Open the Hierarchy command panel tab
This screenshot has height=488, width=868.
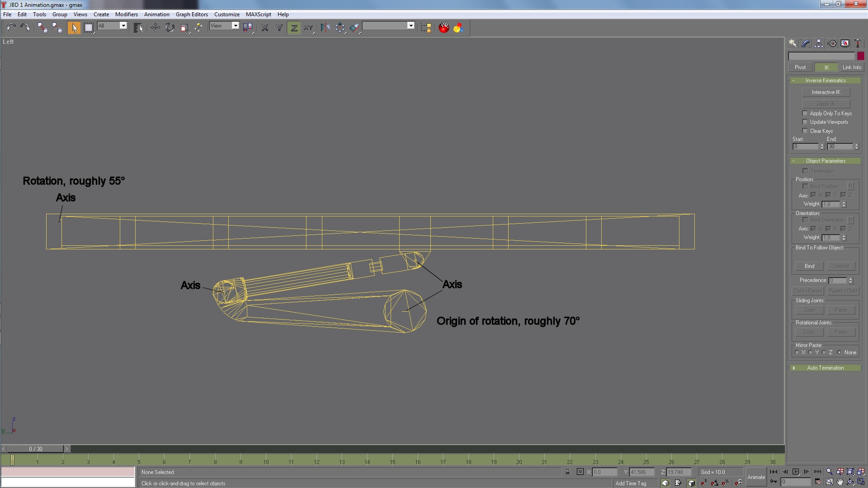tap(819, 43)
